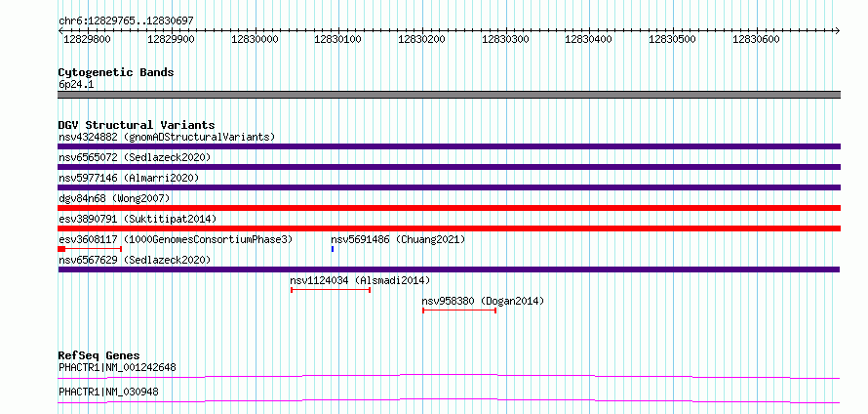The height and width of the screenshot is (414, 868).
Task: Click the gray 6p24.1 cytoband bar
Action: [449, 95]
